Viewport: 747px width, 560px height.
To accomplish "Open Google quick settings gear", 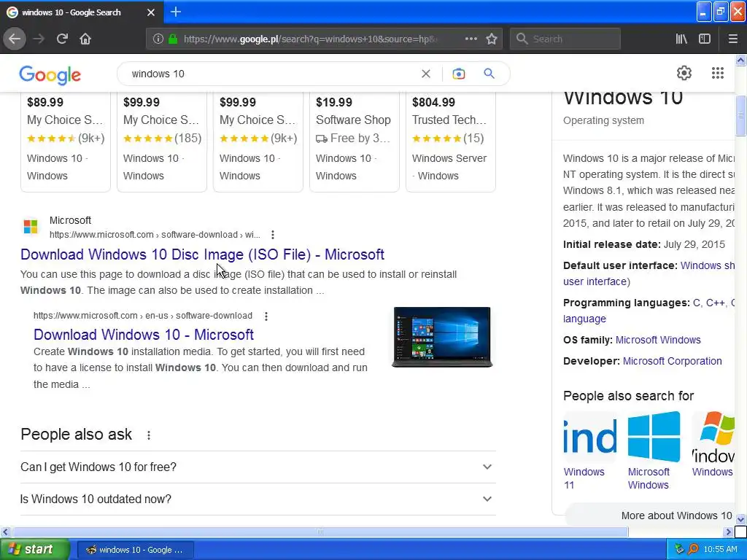I will [684, 73].
